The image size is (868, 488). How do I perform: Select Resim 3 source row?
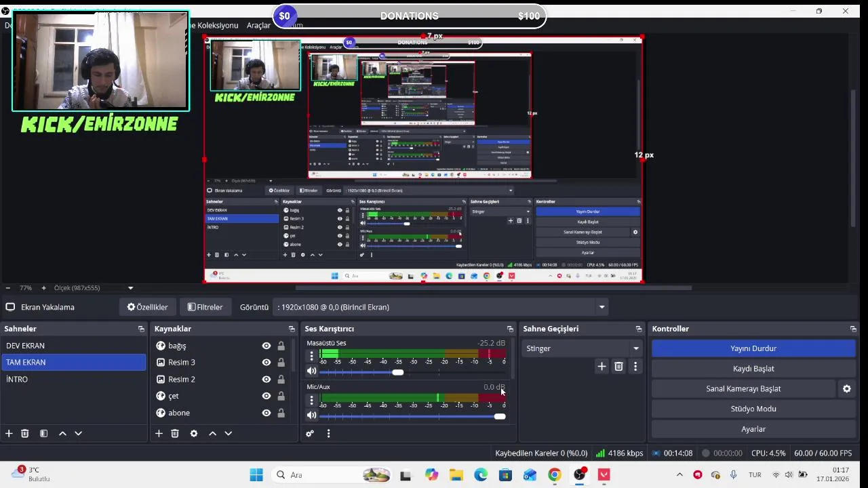[x=220, y=363]
